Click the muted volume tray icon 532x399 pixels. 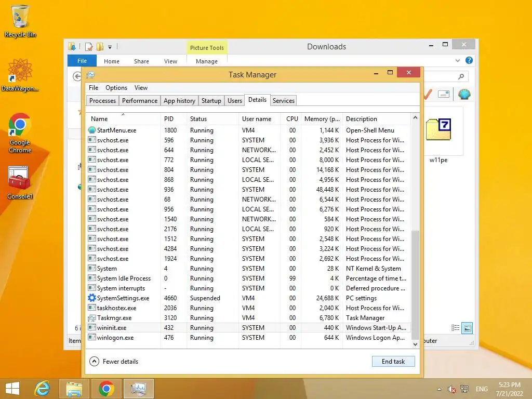click(451, 389)
